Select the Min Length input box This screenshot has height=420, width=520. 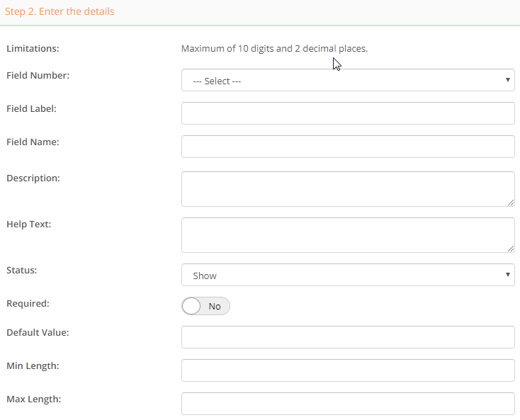348,370
